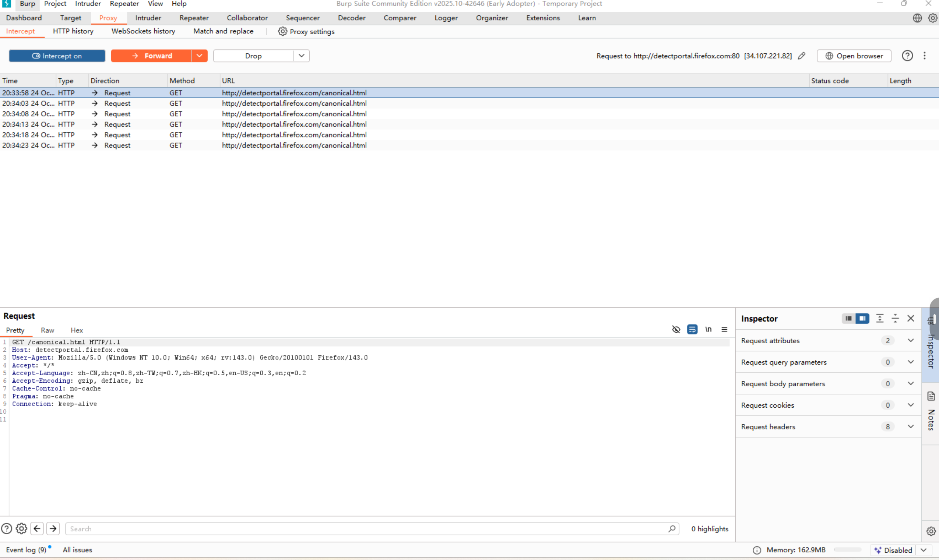
Task: Click the Proxy settings gear icon
Action: [282, 31]
